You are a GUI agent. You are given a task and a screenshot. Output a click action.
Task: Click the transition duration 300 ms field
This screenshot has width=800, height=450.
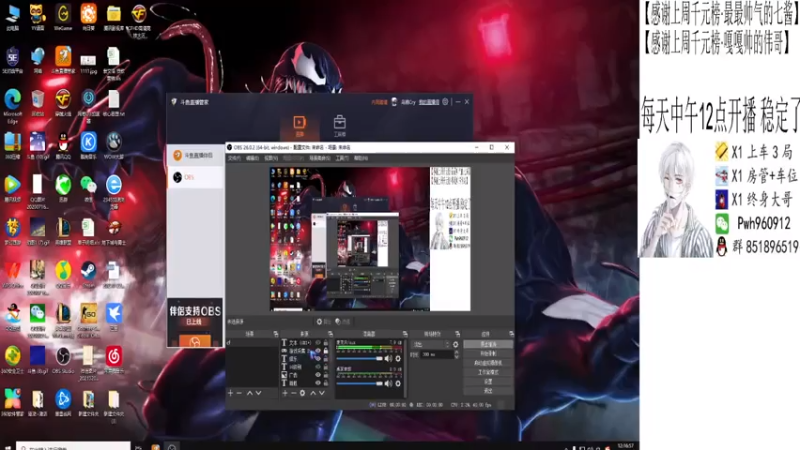point(437,355)
